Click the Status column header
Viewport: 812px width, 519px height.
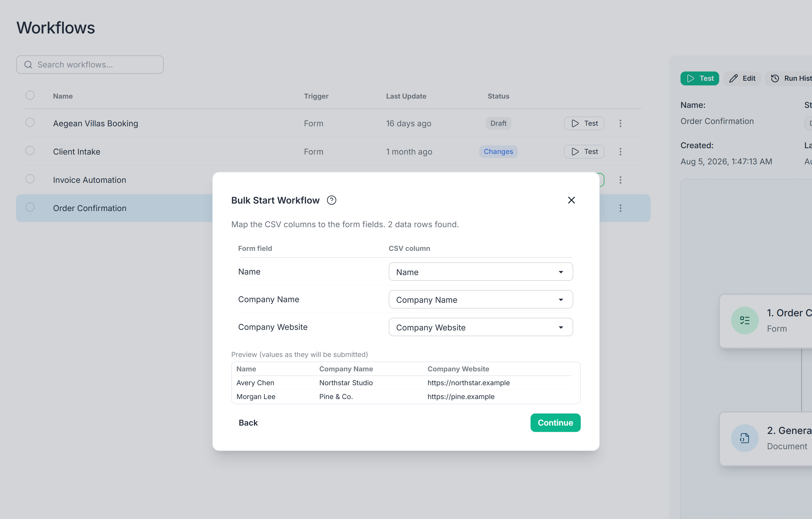click(498, 97)
